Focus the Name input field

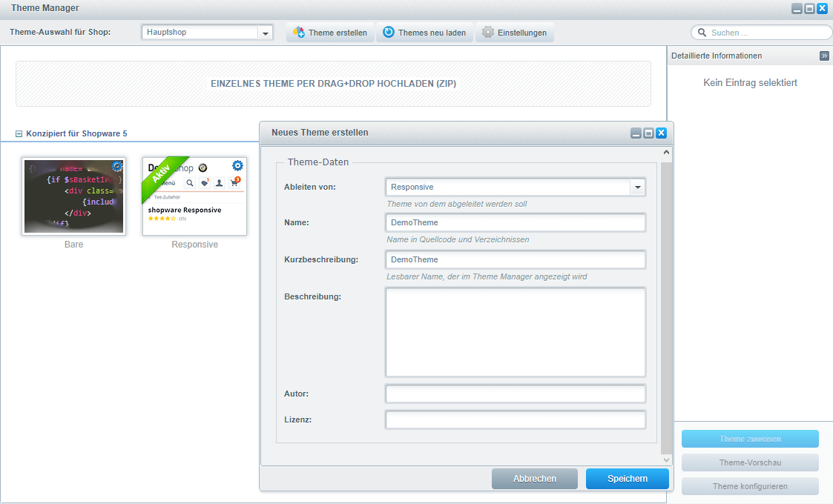[516, 222]
